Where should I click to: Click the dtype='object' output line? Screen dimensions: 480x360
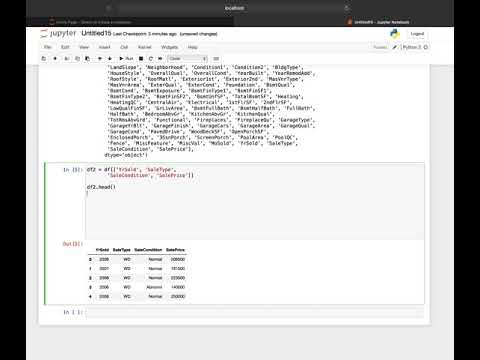click(x=126, y=155)
